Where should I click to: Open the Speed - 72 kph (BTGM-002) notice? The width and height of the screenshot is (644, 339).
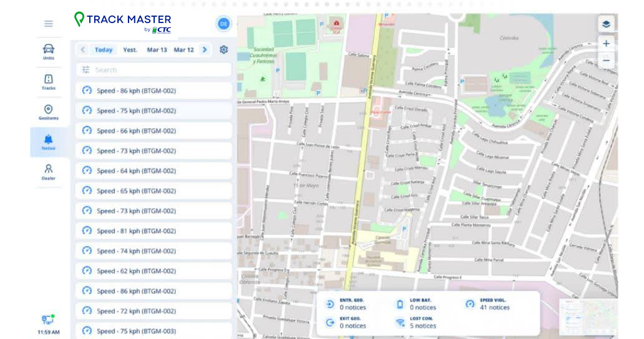pyautogui.click(x=154, y=311)
